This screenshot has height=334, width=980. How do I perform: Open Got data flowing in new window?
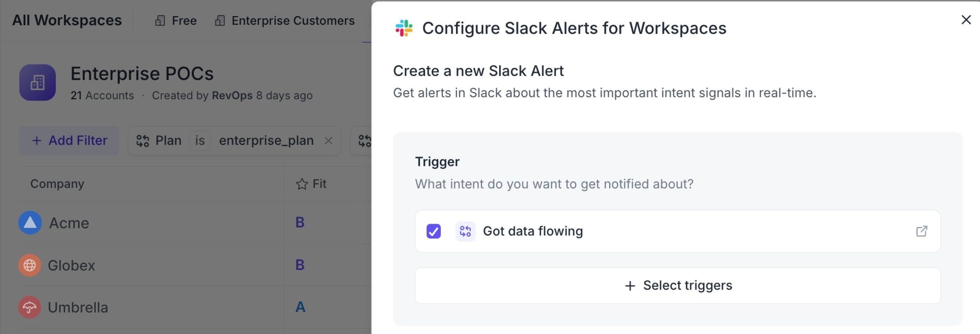point(921,231)
